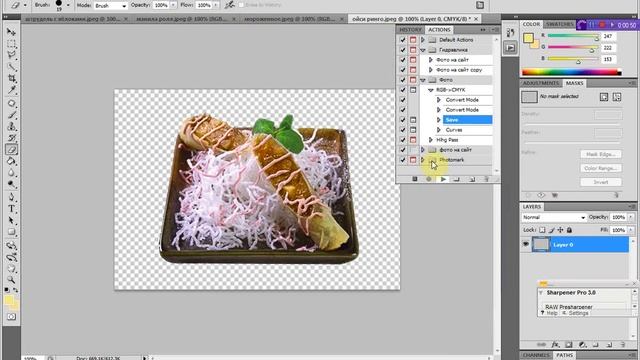640x360 pixels.
Task: Select the Eyedropper tool
Action: point(11,89)
